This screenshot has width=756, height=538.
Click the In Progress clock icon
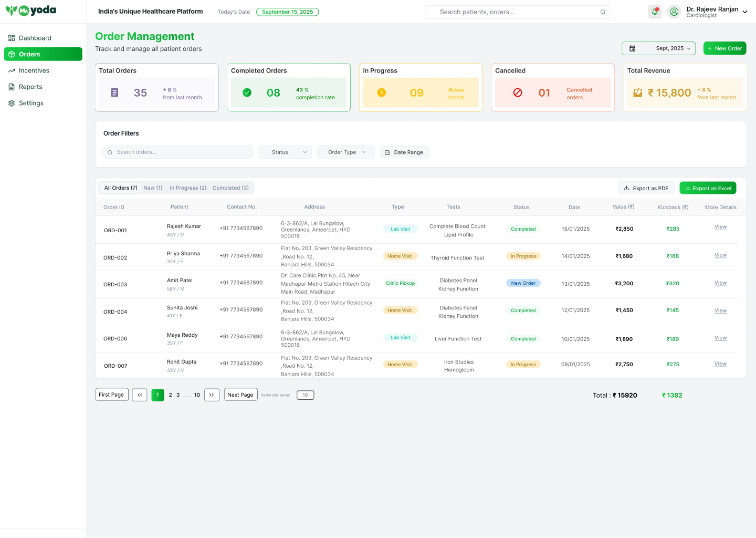click(382, 93)
